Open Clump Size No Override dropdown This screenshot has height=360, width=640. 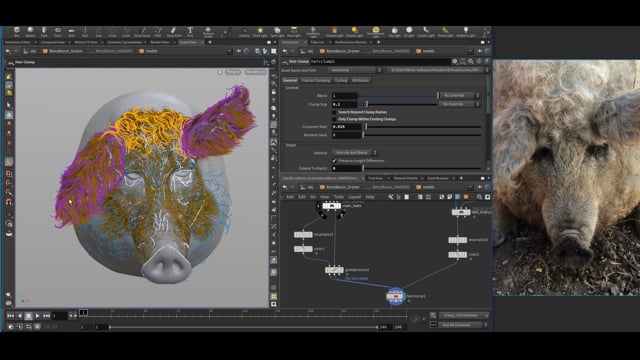click(460, 104)
